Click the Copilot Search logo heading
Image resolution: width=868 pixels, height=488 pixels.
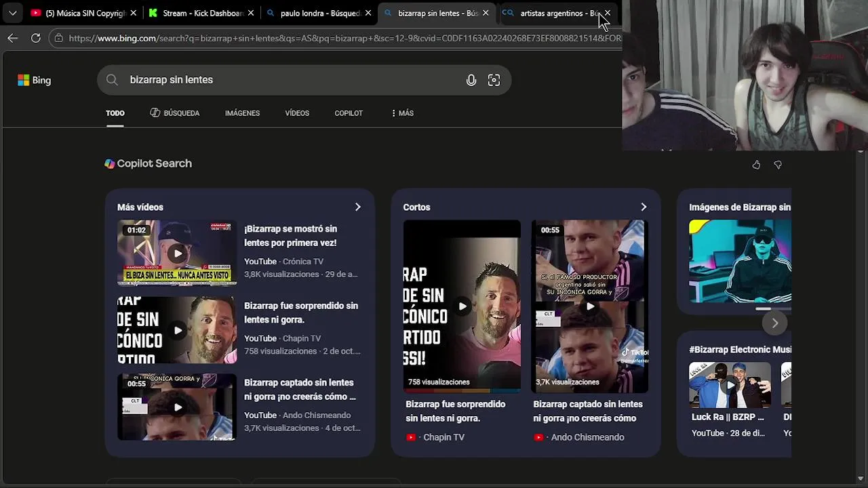click(x=149, y=163)
